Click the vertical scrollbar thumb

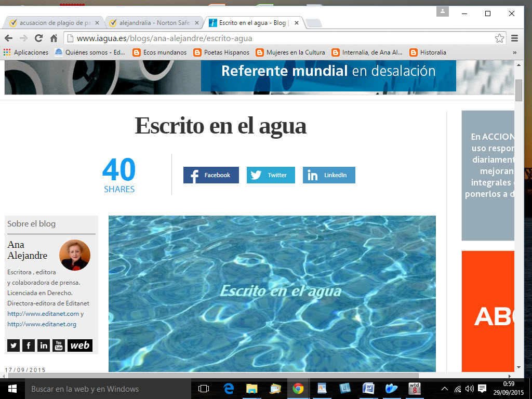(518, 90)
